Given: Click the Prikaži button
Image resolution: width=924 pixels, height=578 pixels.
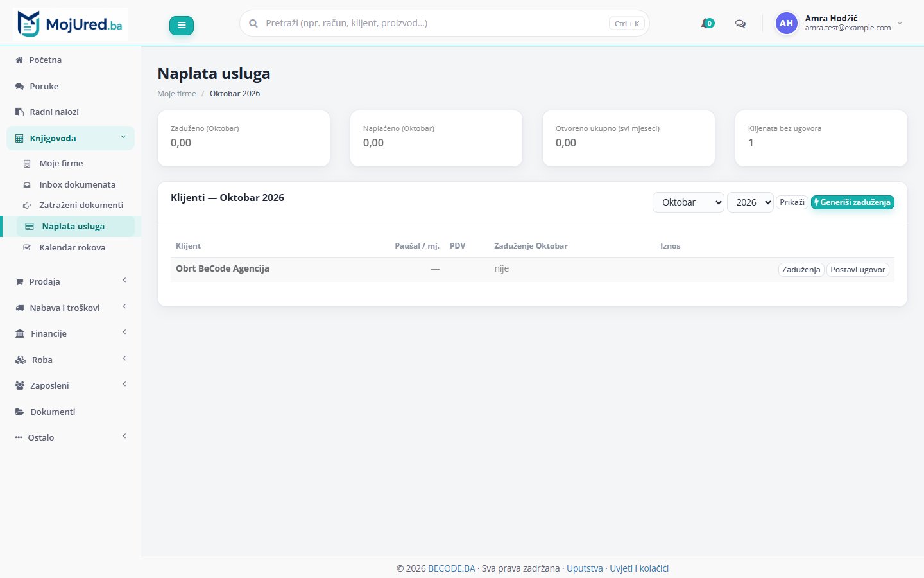Looking at the screenshot, I should tap(792, 202).
